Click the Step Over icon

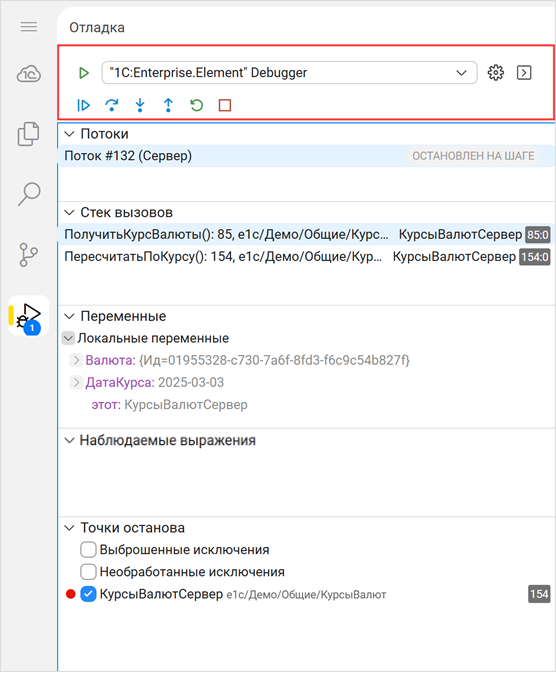[x=112, y=105]
